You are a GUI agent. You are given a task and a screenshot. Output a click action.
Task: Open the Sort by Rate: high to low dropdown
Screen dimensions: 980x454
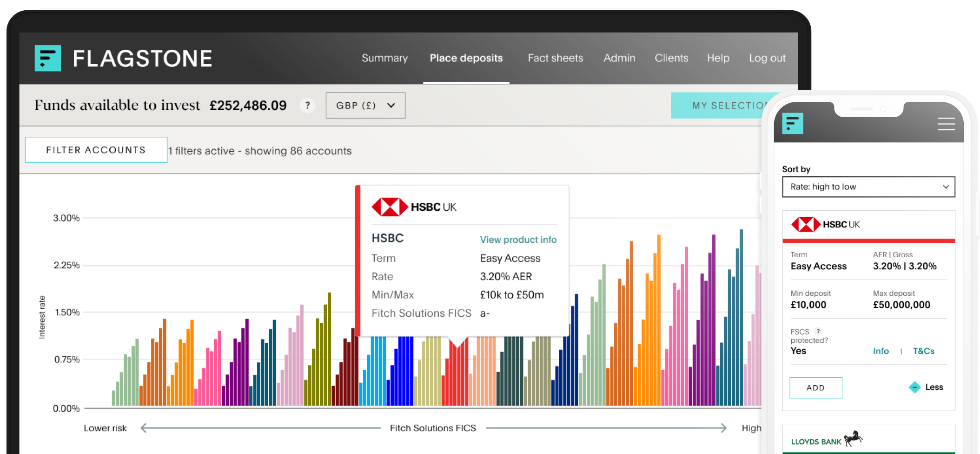point(868,187)
